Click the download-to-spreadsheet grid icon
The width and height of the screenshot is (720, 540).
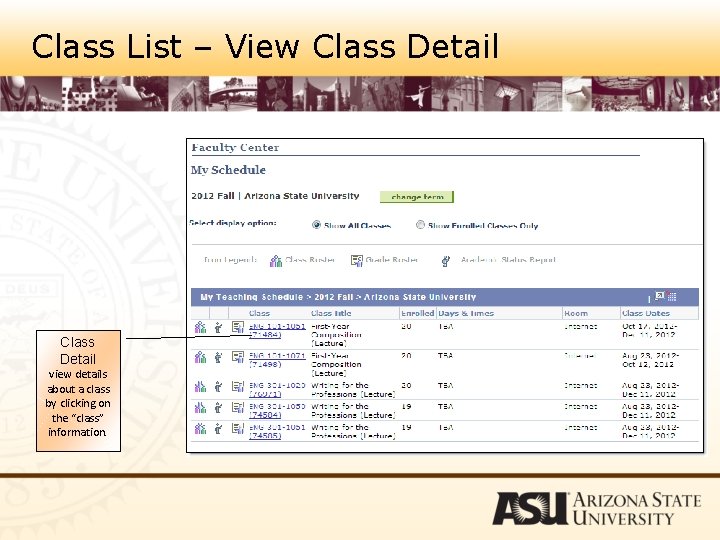click(x=672, y=296)
